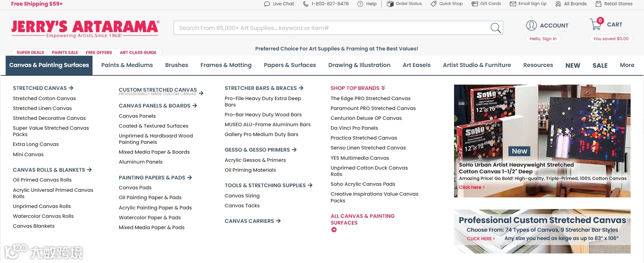Screen dimensions: 644x263
Task: Open the Art Easels menu
Action: click(417, 65)
